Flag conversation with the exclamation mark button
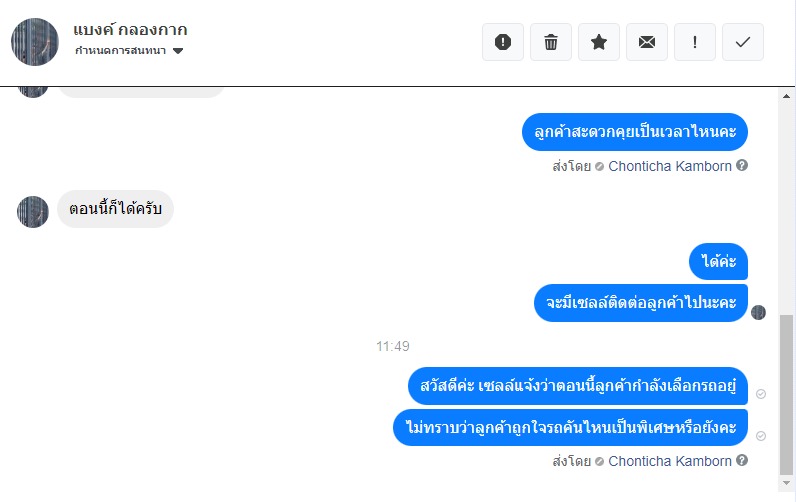Screen dimensions: 796x502 pyautogui.click(x=695, y=42)
